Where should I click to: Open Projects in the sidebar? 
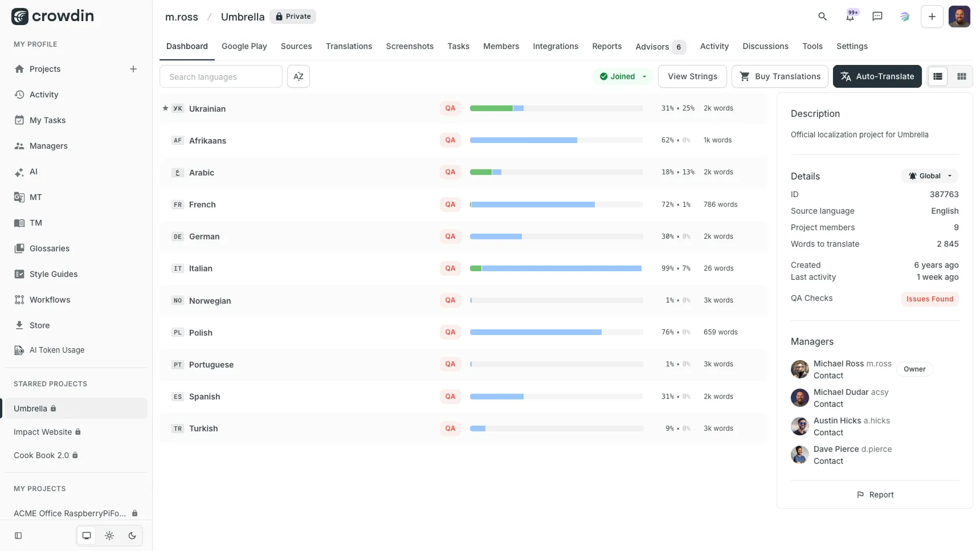tap(45, 69)
